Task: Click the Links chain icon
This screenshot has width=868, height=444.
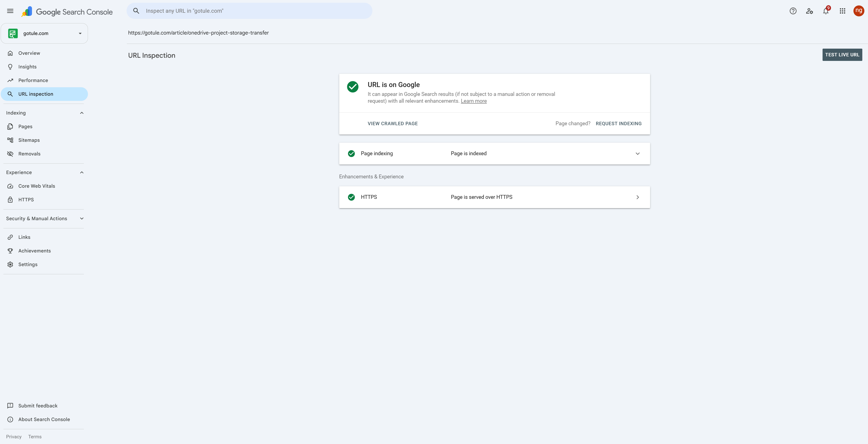Action: pyautogui.click(x=10, y=237)
